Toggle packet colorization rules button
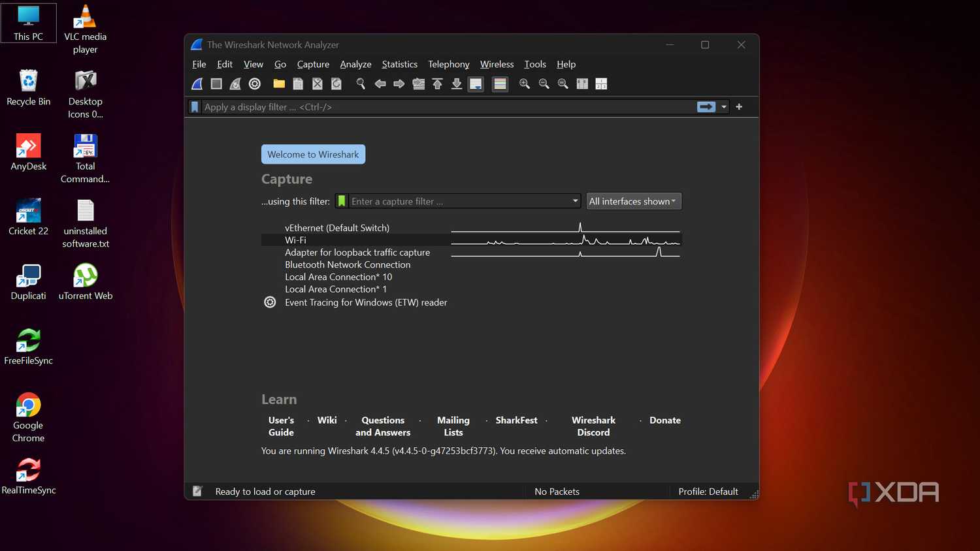980x551 pixels. pos(500,84)
